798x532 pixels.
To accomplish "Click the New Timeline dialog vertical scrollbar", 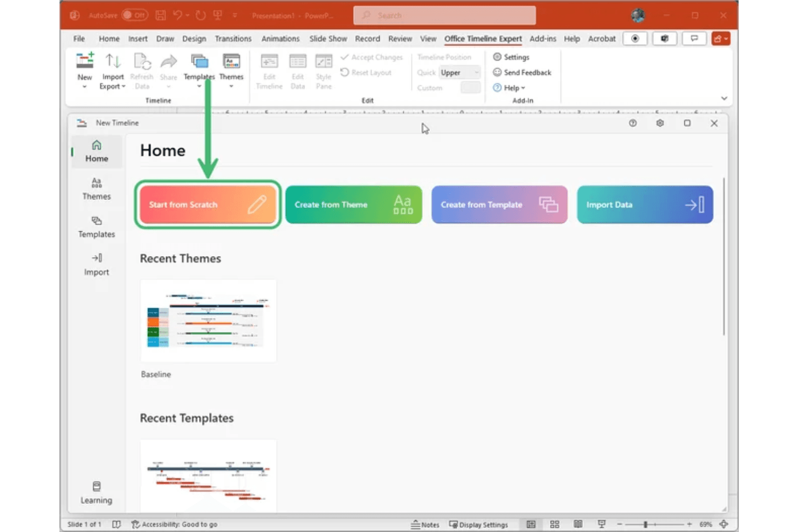I will [724, 257].
